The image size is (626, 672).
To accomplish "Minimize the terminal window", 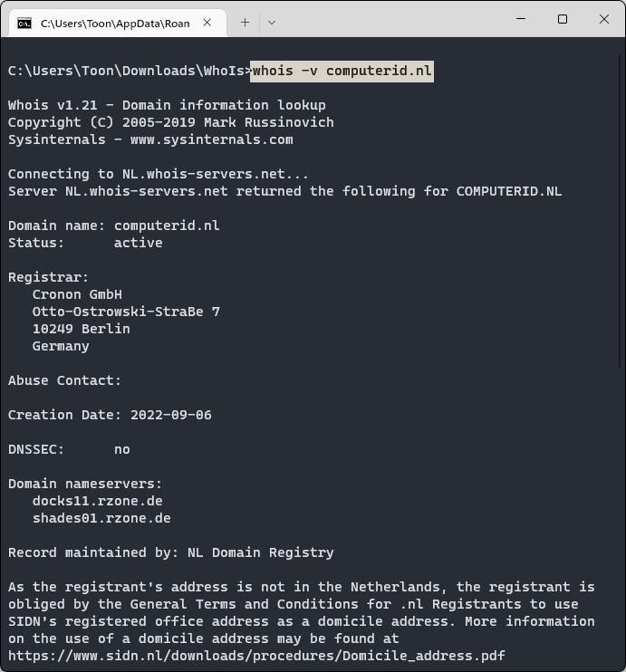I will (x=521, y=19).
